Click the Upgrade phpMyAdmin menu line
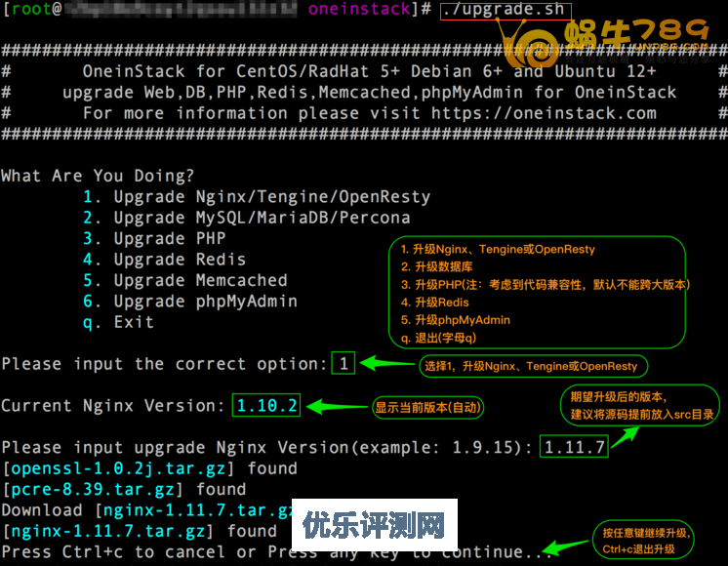Image resolution: width=728 pixels, height=566 pixels. (x=190, y=302)
